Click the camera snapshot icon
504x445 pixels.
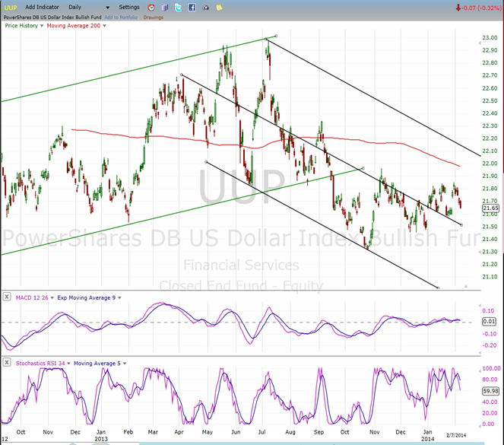205,7
